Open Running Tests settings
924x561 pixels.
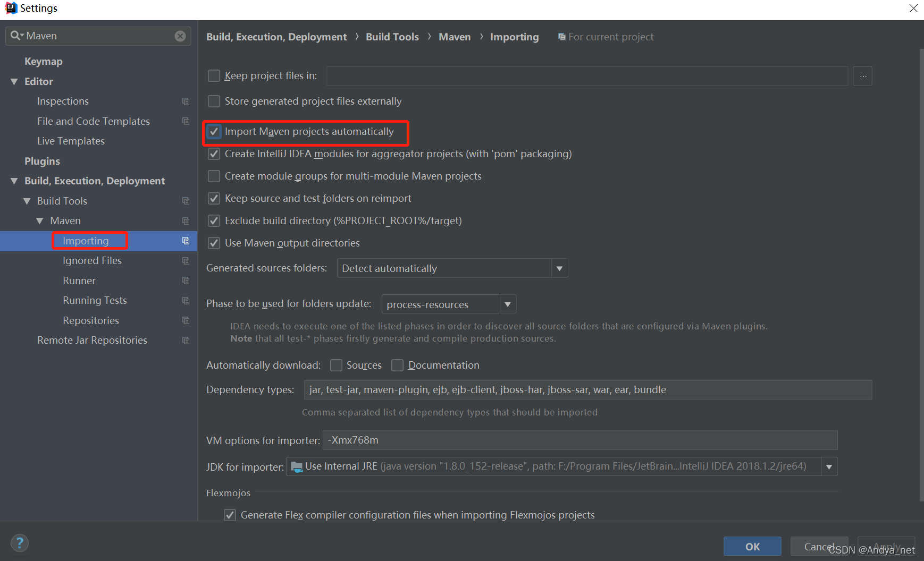(95, 301)
